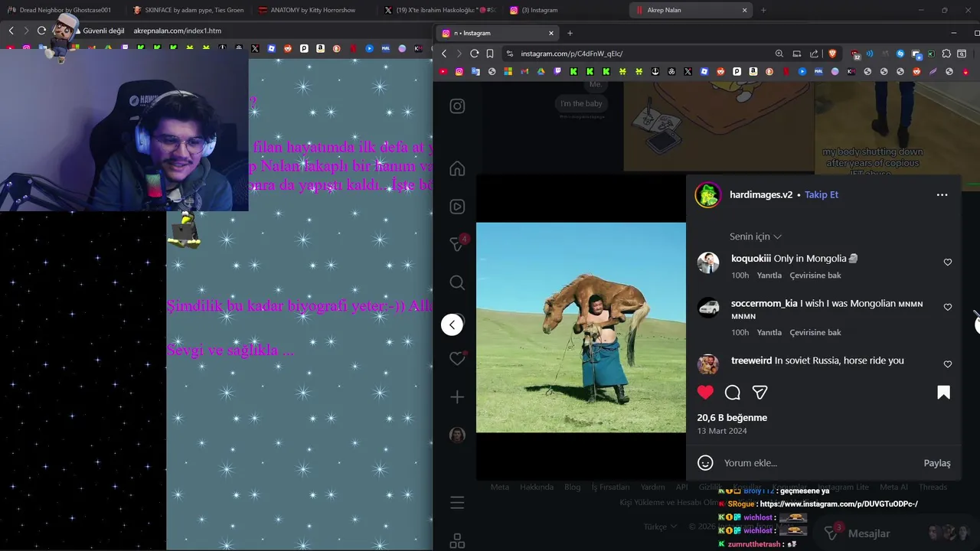The image size is (980, 551).
Task: Open new tab in Instagram window
Action: pyautogui.click(x=570, y=33)
